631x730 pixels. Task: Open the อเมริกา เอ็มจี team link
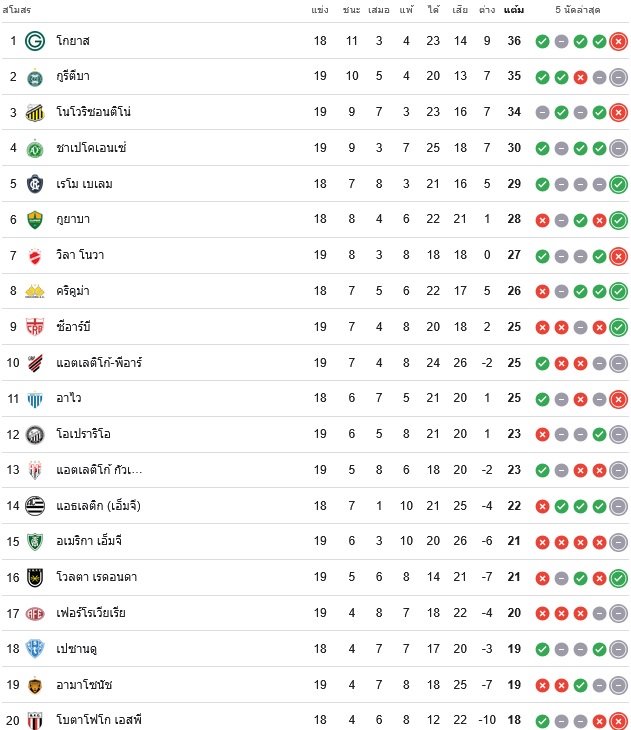[89, 541]
